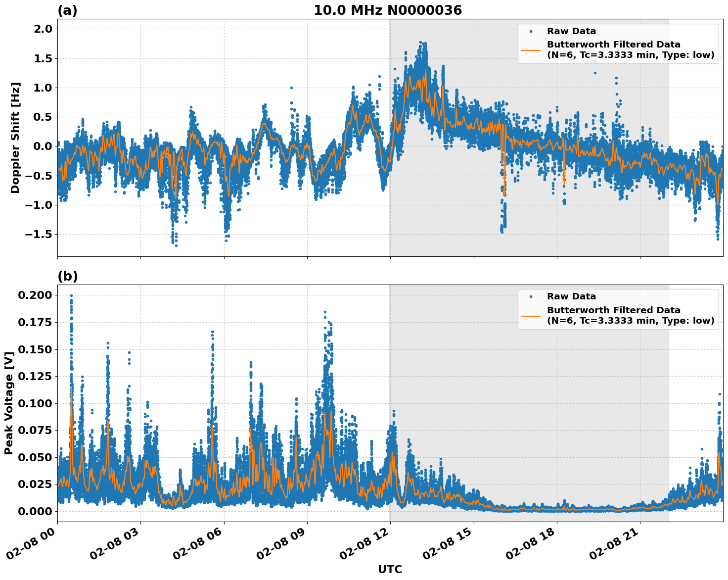Click the (b) panel label

coord(68,276)
